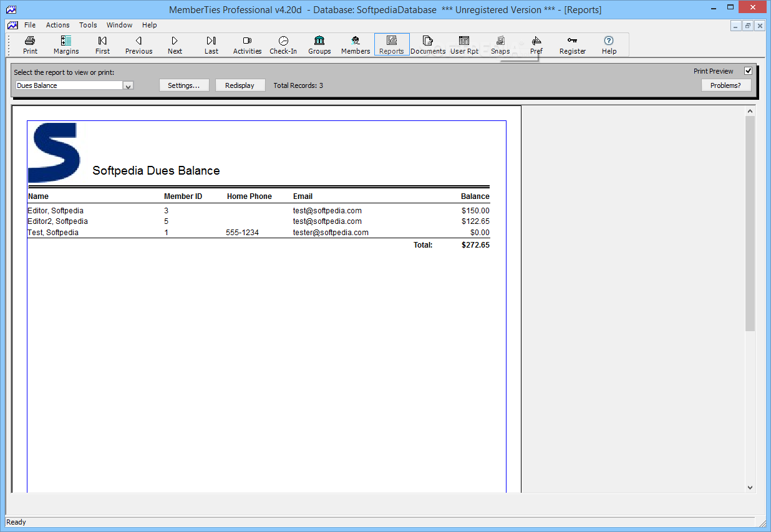Open the File menu
The image size is (771, 532).
pyautogui.click(x=30, y=25)
